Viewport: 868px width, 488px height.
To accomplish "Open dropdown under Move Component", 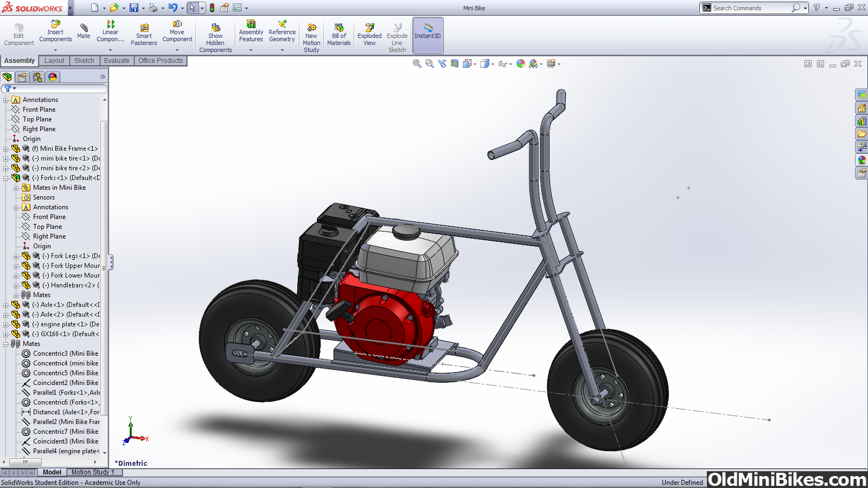I will 177,50.
